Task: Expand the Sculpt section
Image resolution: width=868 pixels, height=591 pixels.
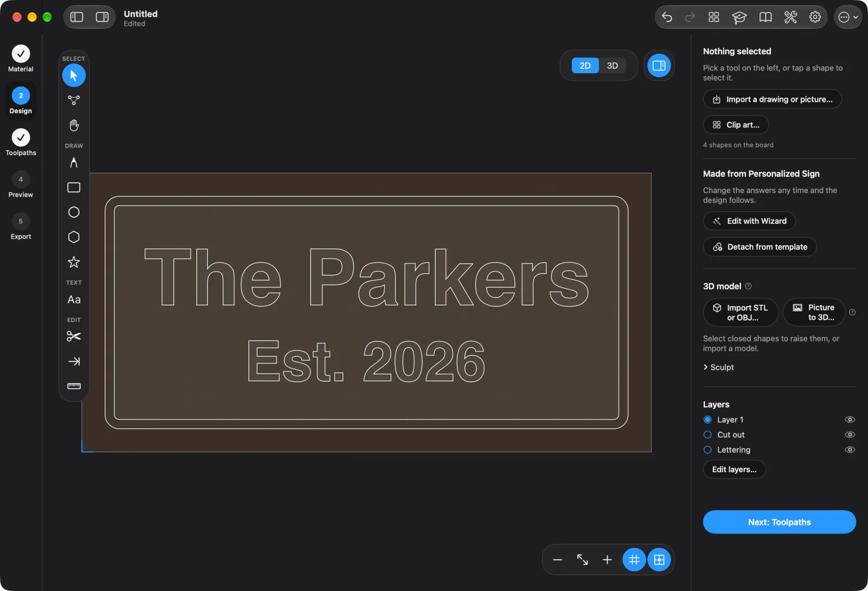Action: (x=719, y=368)
